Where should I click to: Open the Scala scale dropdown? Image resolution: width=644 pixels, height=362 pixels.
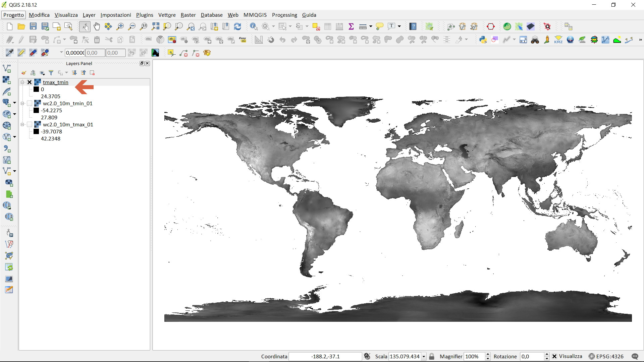coord(424,356)
